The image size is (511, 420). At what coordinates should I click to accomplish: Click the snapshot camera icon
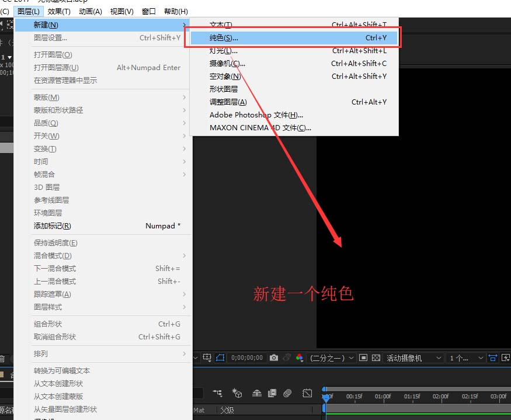point(274,357)
